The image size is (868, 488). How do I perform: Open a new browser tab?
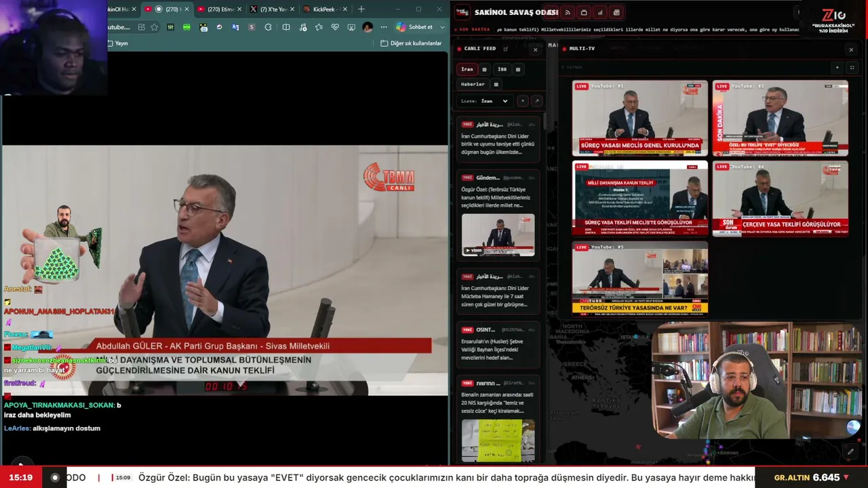click(361, 9)
